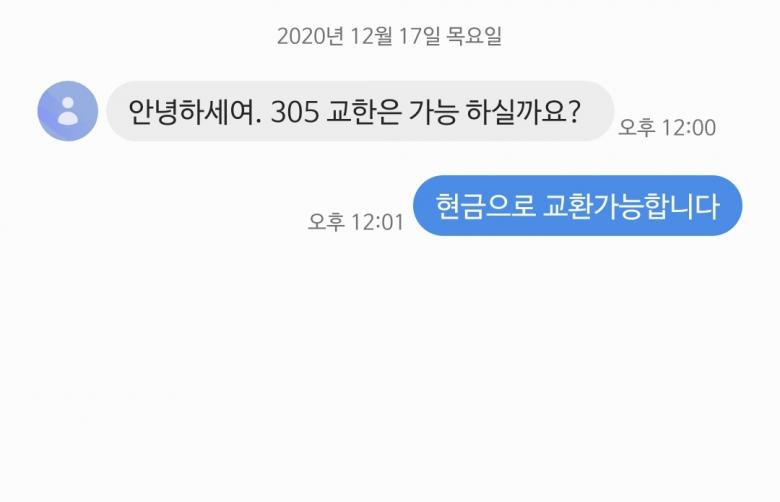Click the 오후 12:01 timestamp
The image size is (780, 502).
tap(356, 222)
